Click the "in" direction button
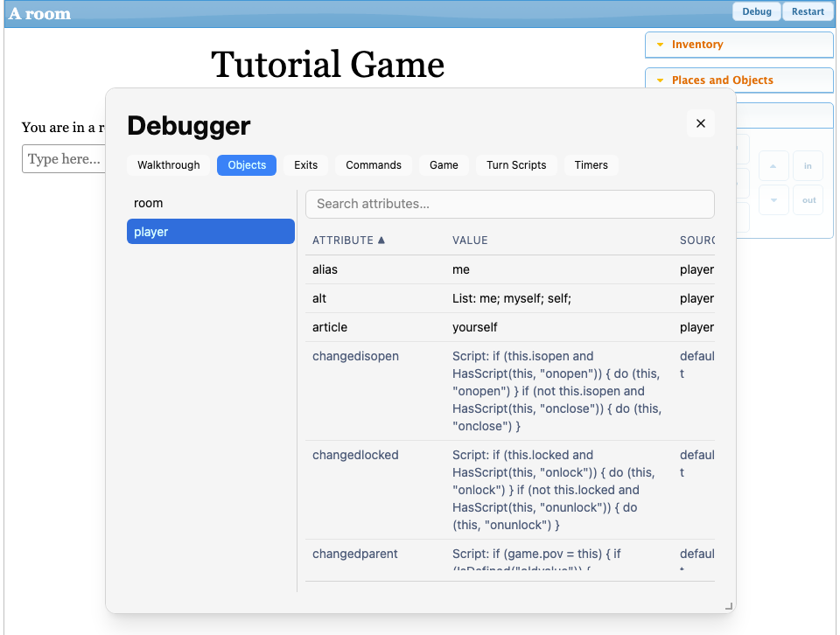840x635 pixels. pyautogui.click(x=808, y=166)
